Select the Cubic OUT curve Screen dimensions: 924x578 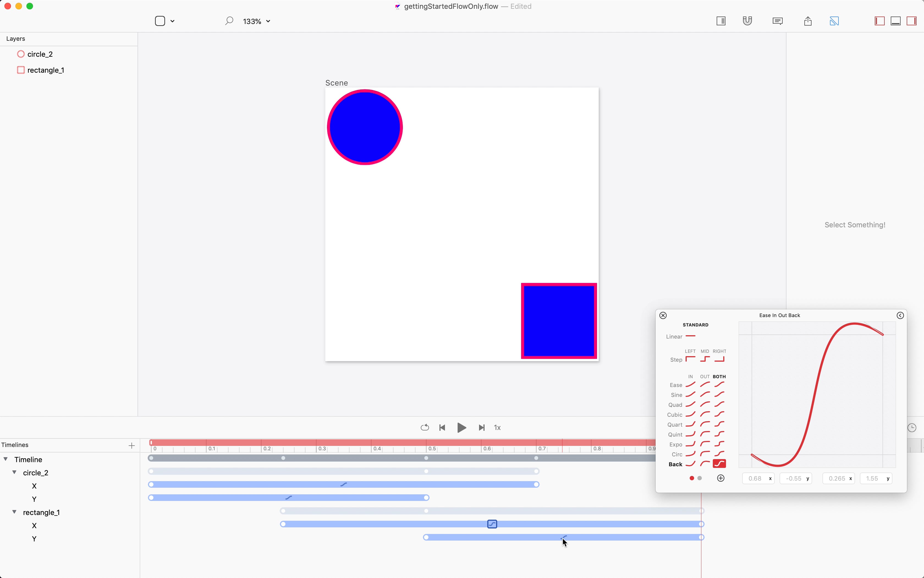click(x=705, y=415)
